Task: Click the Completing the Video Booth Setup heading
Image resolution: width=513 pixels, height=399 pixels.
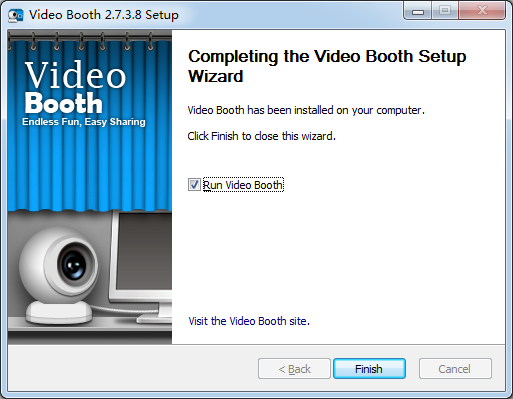Action: [x=327, y=66]
